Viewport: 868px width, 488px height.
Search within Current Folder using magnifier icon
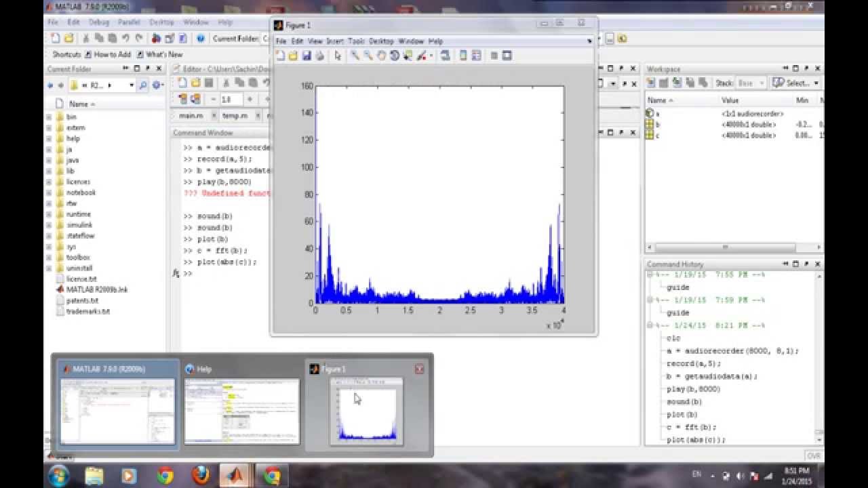(x=142, y=85)
